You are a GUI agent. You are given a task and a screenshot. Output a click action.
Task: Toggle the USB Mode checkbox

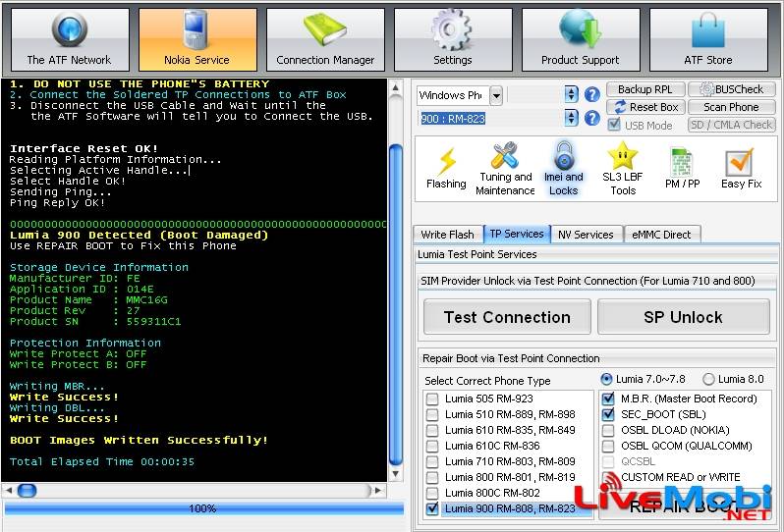[614, 125]
